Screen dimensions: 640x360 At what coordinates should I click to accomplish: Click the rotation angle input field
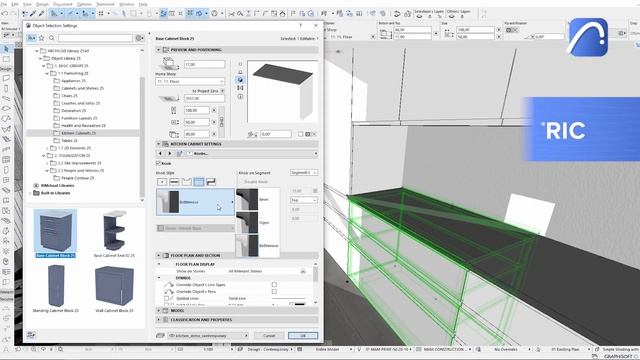(x=276, y=134)
